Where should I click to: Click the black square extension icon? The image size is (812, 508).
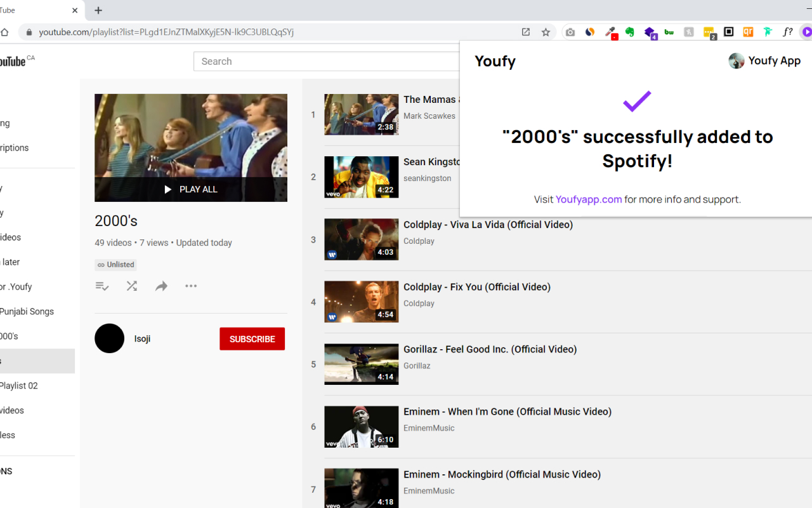click(x=729, y=32)
